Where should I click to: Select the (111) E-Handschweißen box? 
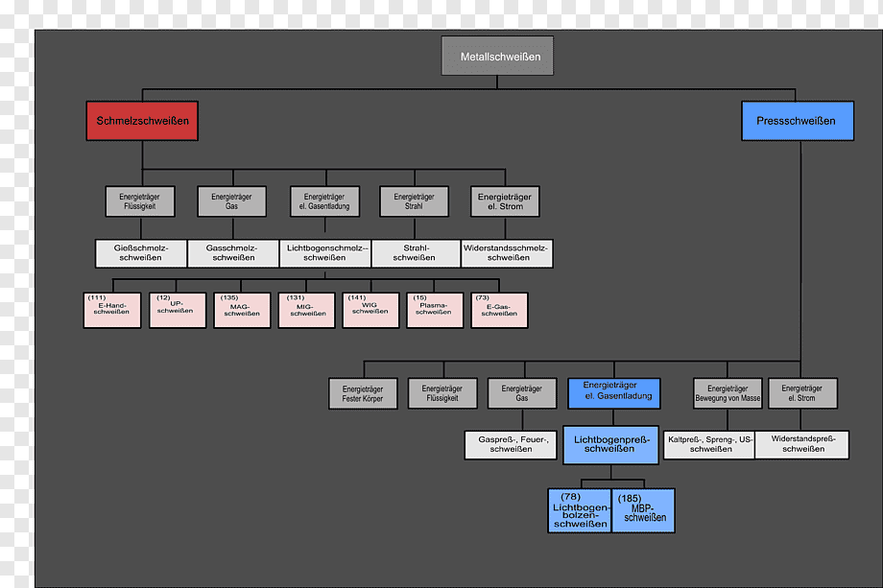coord(112,310)
